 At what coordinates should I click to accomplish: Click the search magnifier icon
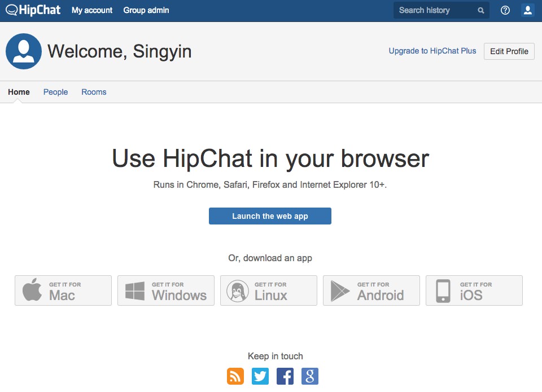pos(481,11)
